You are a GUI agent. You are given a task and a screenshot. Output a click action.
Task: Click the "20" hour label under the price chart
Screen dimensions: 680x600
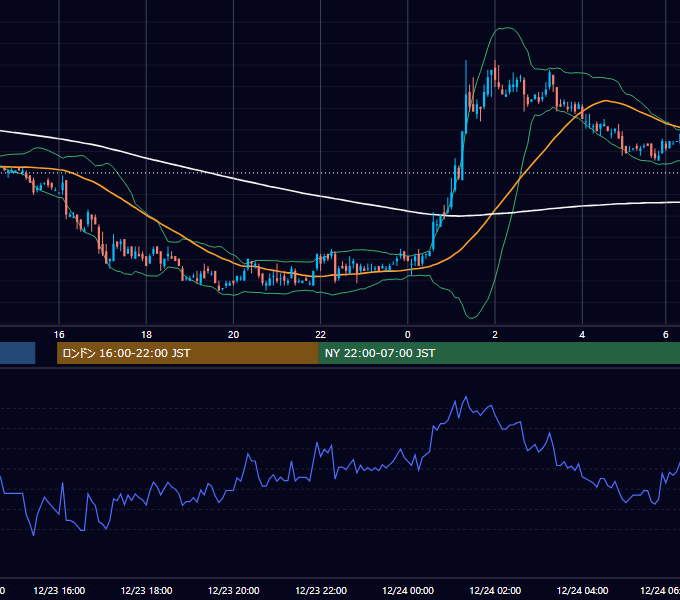click(233, 335)
